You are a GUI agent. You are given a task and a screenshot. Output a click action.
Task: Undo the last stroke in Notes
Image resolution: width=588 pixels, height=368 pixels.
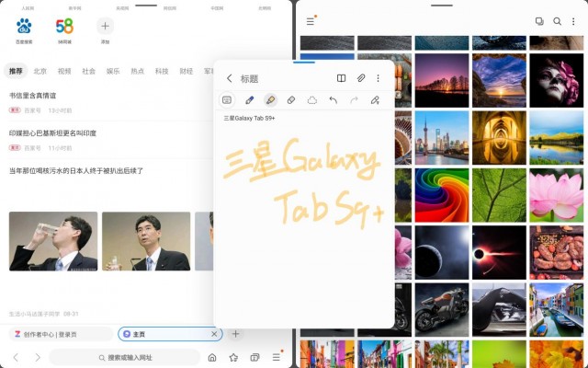[x=333, y=100]
